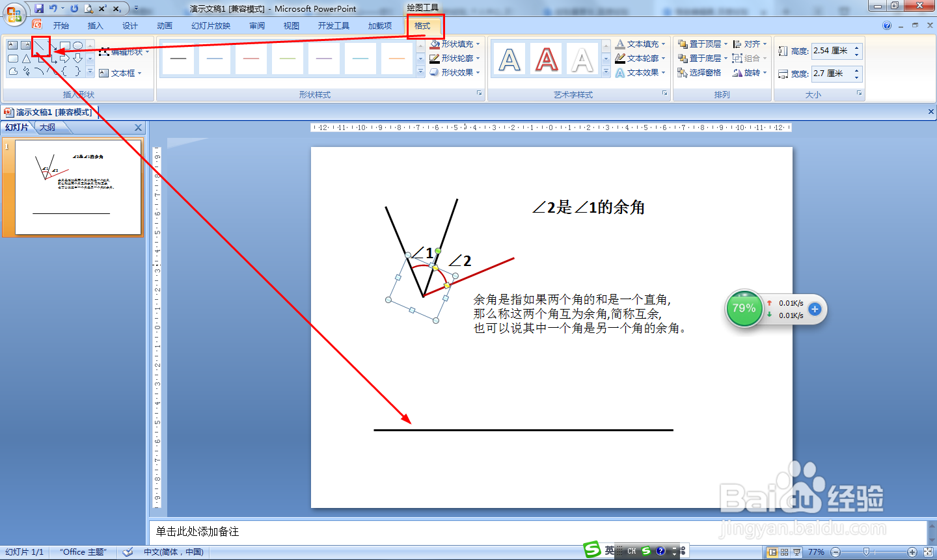
Task: Expand the WordArt styles gallery
Action: (606, 72)
